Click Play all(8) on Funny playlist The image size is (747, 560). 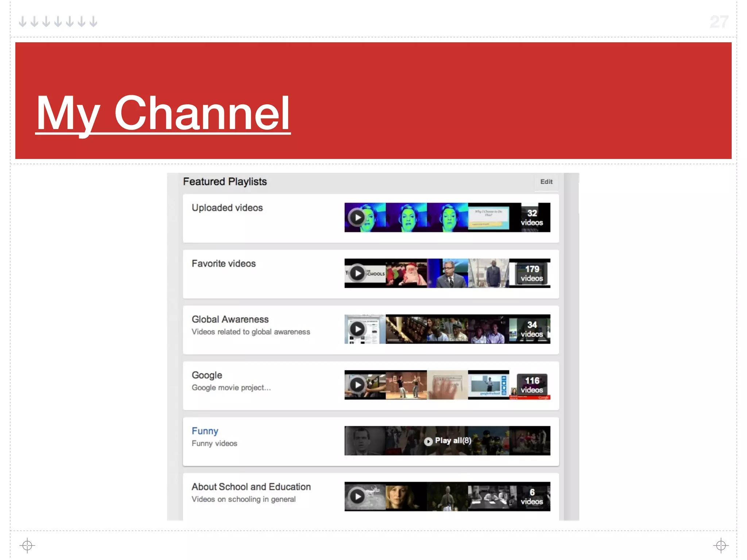[448, 441]
